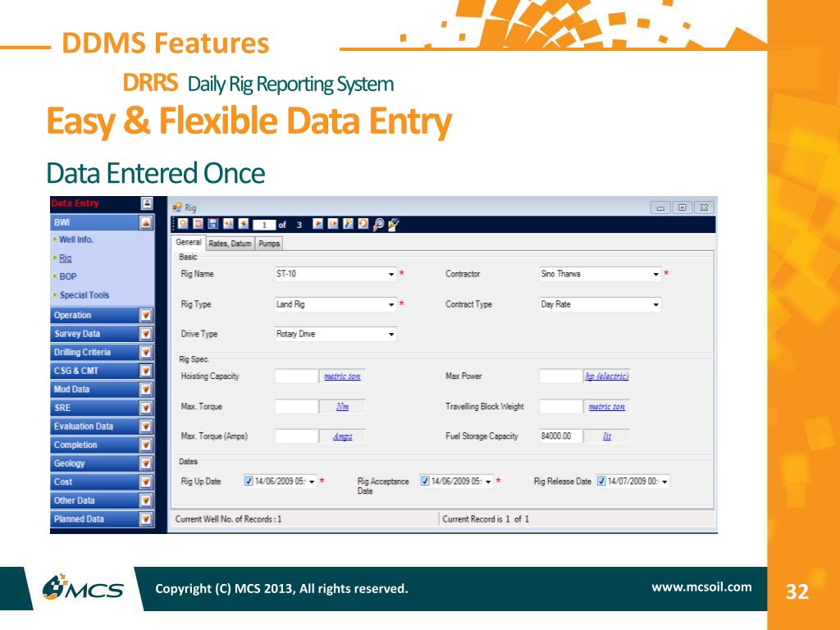Expand the Mud Data section
840x630 pixels.
(x=146, y=390)
